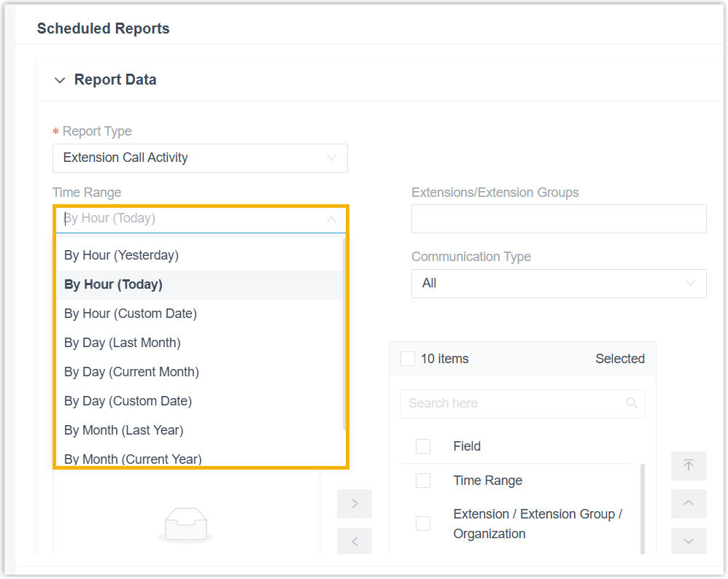Select By Hour (Yesterday) option
The height and width of the screenshot is (579, 728).
coord(200,255)
